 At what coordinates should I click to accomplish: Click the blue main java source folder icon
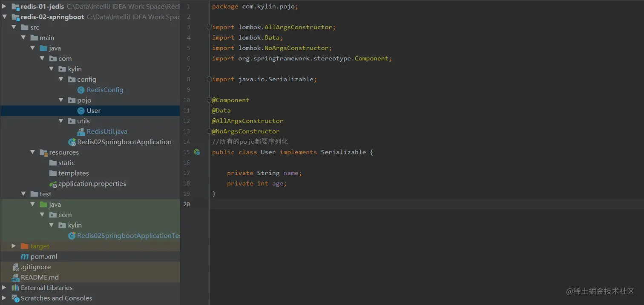point(43,48)
